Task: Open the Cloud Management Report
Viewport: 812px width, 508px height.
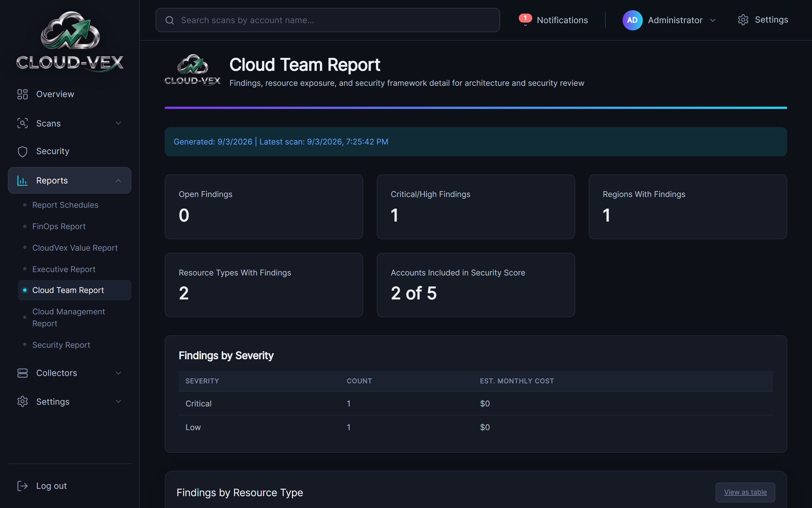Action: pos(69,317)
